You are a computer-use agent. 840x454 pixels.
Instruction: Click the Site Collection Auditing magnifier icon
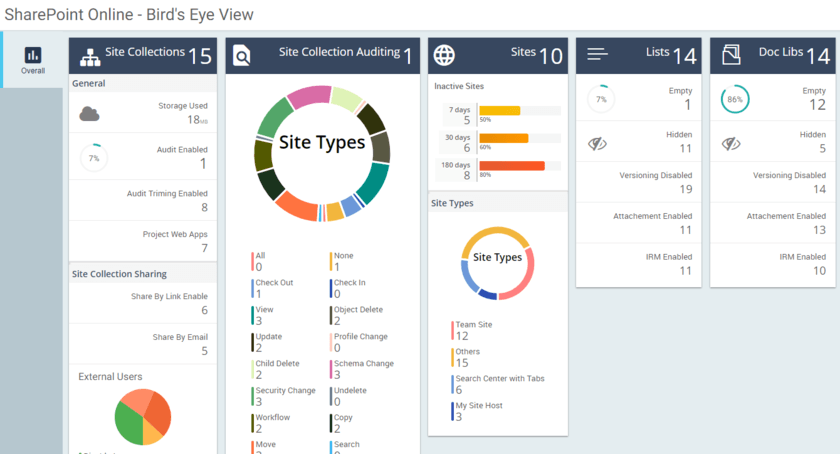[242, 56]
